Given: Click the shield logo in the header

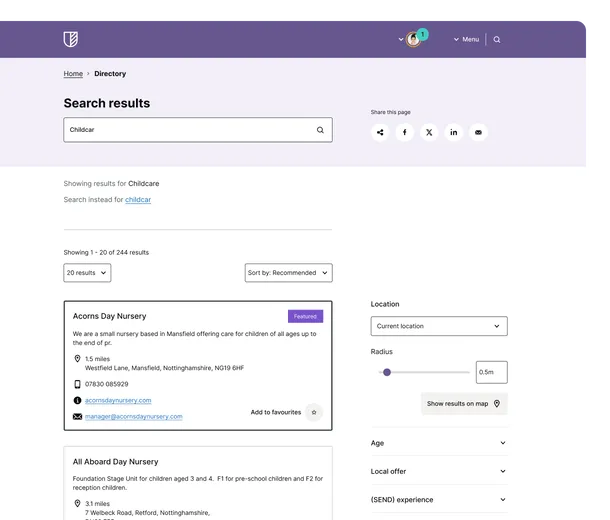Looking at the screenshot, I should click(x=71, y=39).
